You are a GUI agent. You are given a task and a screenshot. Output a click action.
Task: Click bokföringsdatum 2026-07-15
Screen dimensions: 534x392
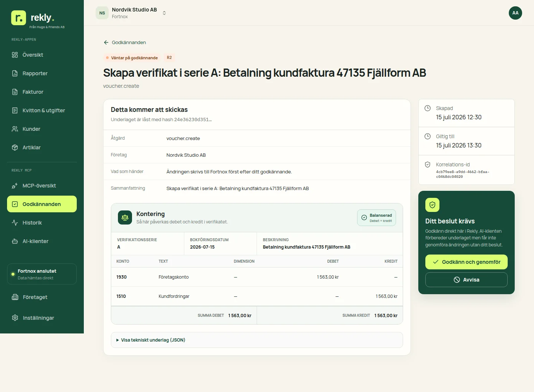[202, 247]
